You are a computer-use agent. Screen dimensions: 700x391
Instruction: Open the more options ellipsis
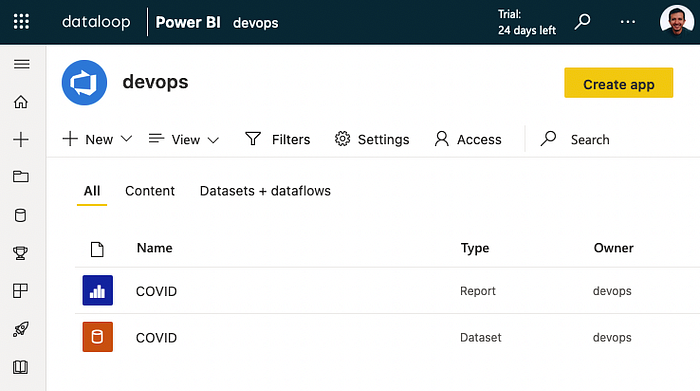(628, 21)
